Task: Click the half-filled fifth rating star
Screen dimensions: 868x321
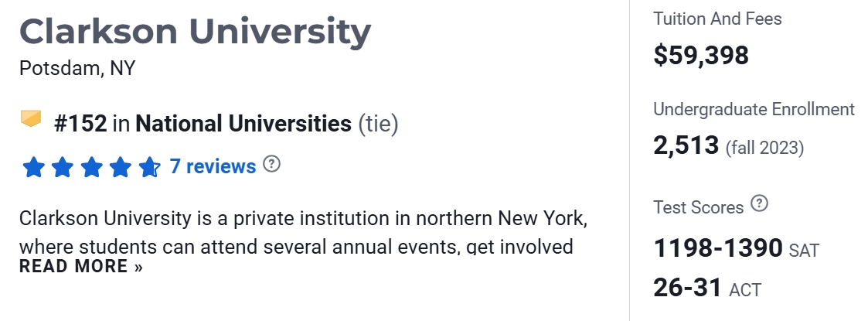Action: 149,166
